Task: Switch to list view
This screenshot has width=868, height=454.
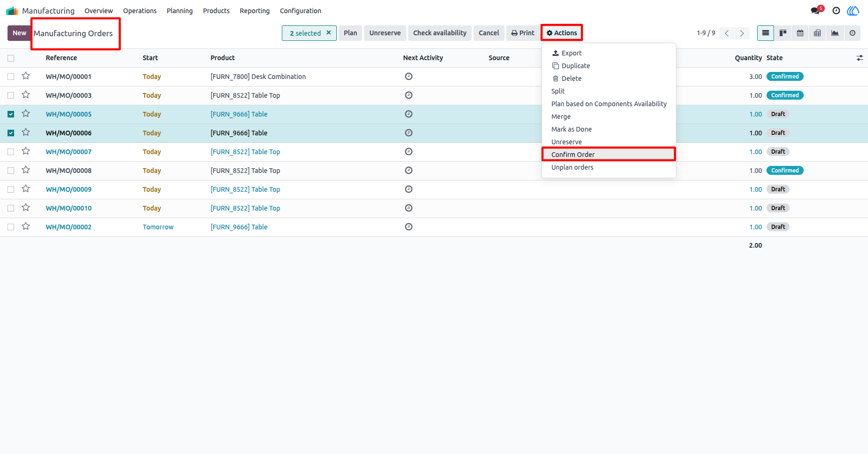Action: point(766,33)
